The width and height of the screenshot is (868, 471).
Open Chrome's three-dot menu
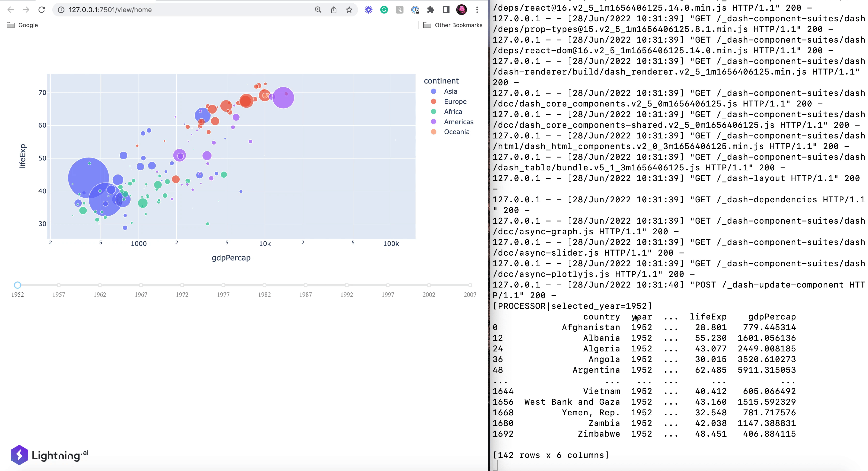(x=477, y=10)
